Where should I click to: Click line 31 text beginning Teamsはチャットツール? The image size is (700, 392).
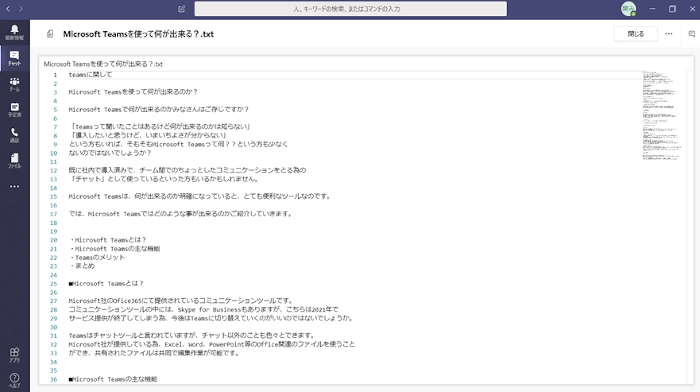pos(192,336)
